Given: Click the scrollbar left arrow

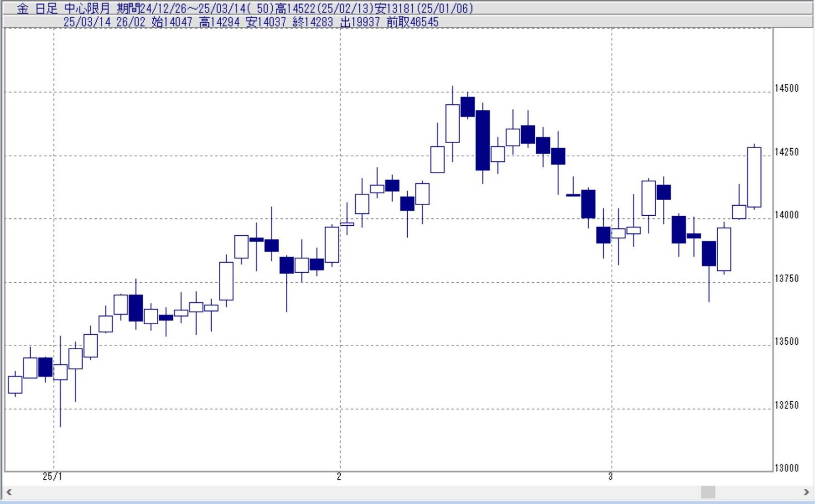Looking at the screenshot, I should 9,492.
